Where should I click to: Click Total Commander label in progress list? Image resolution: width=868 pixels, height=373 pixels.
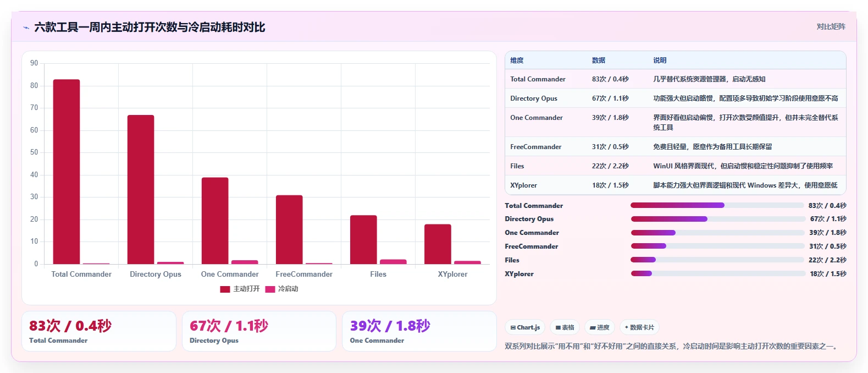[x=534, y=206]
